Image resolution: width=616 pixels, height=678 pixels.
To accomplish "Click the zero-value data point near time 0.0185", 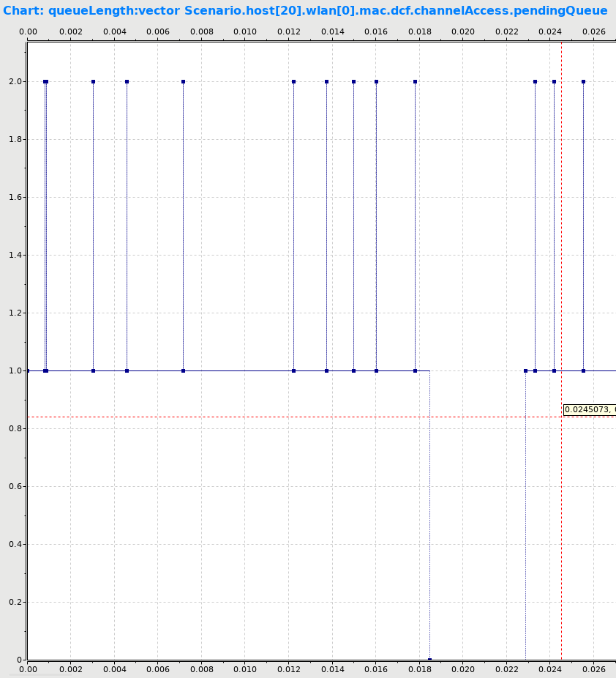I will pyautogui.click(x=430, y=660).
